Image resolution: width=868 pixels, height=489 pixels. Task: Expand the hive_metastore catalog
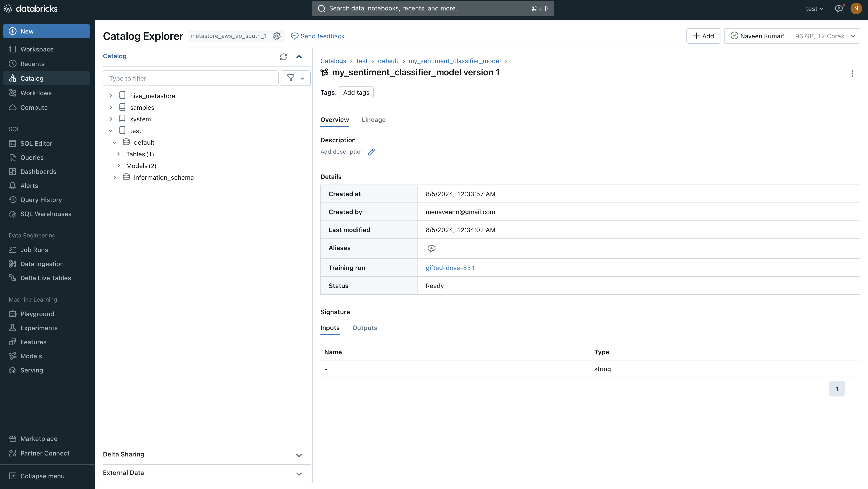pos(110,95)
